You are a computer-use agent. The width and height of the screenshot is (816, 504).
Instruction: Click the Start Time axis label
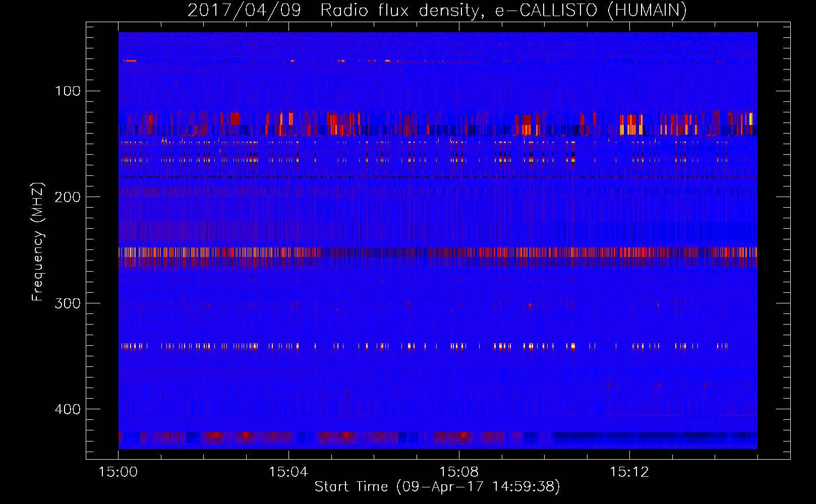click(x=437, y=486)
